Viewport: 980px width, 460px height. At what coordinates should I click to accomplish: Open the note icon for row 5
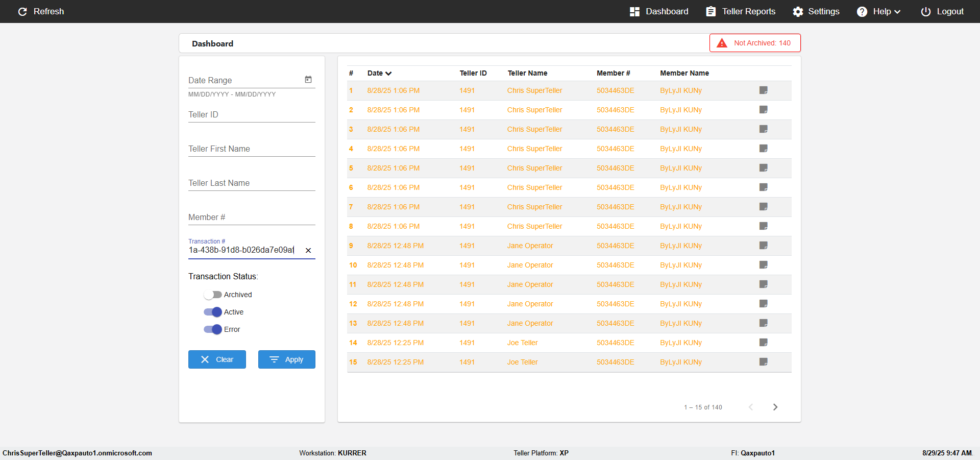[764, 168]
